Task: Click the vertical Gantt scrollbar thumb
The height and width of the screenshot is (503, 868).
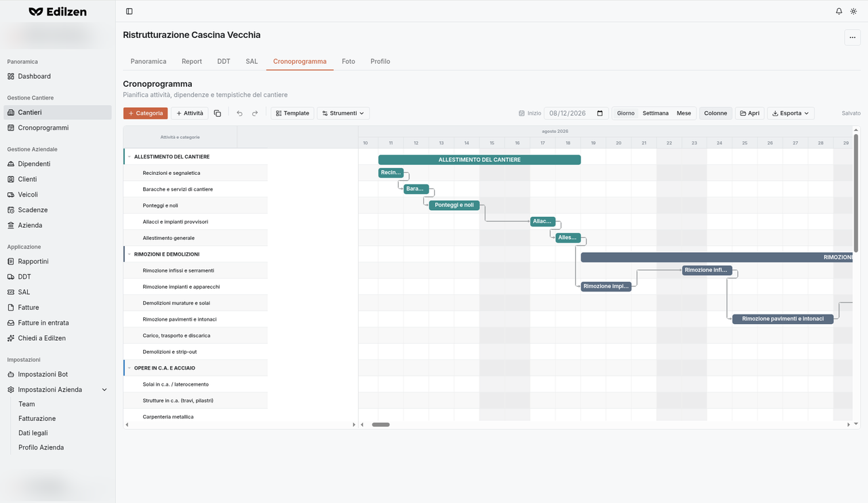Action: pos(856,193)
